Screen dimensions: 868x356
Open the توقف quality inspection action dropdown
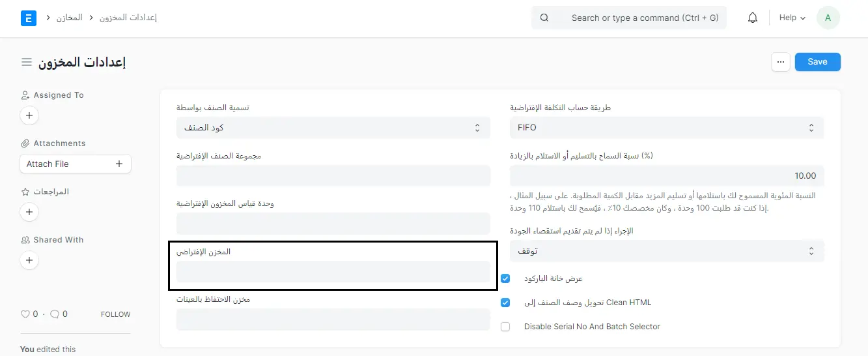coord(667,251)
